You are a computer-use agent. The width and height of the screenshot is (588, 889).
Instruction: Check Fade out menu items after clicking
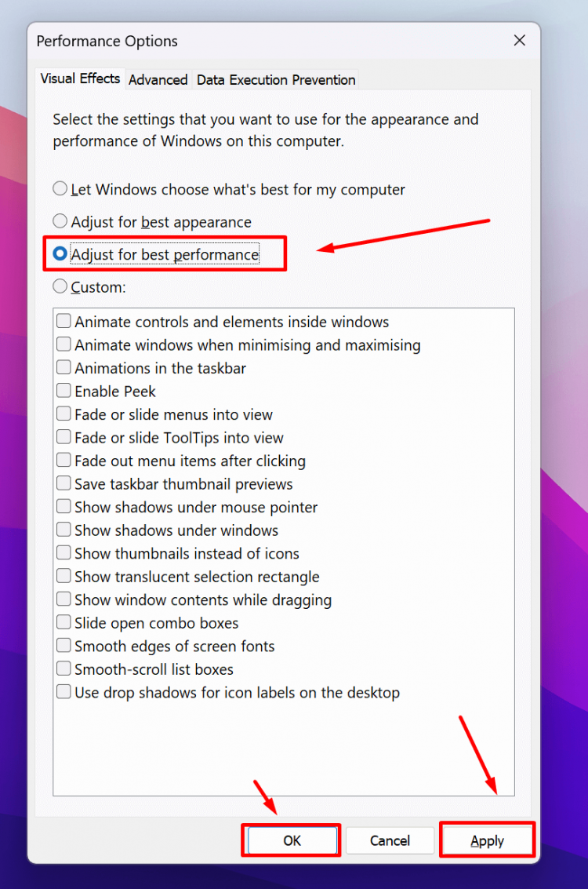pyautogui.click(x=64, y=460)
